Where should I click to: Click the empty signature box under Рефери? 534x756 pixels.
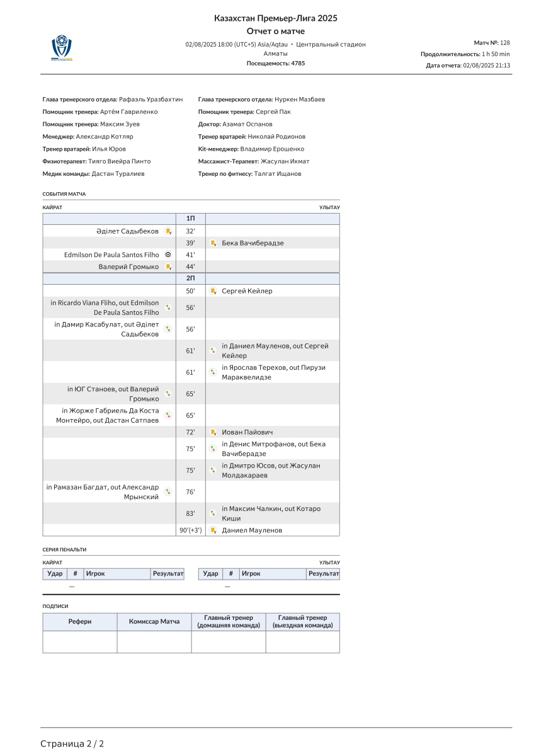click(x=80, y=642)
